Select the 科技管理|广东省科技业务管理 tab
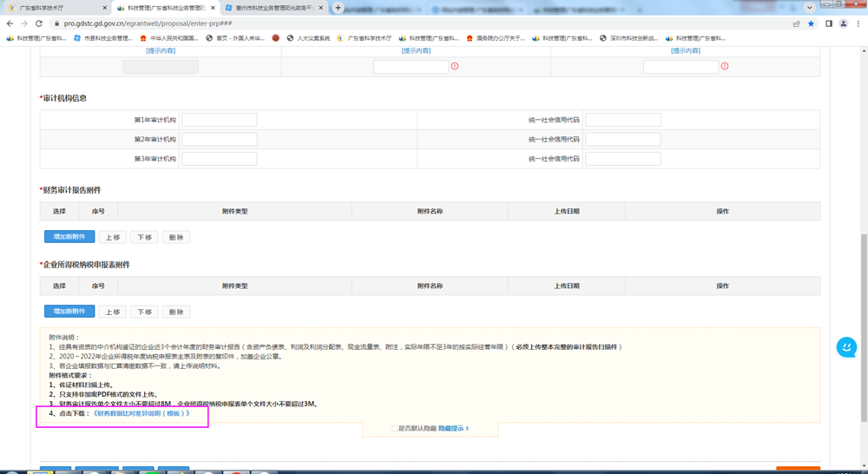868x474 pixels. (166, 8)
